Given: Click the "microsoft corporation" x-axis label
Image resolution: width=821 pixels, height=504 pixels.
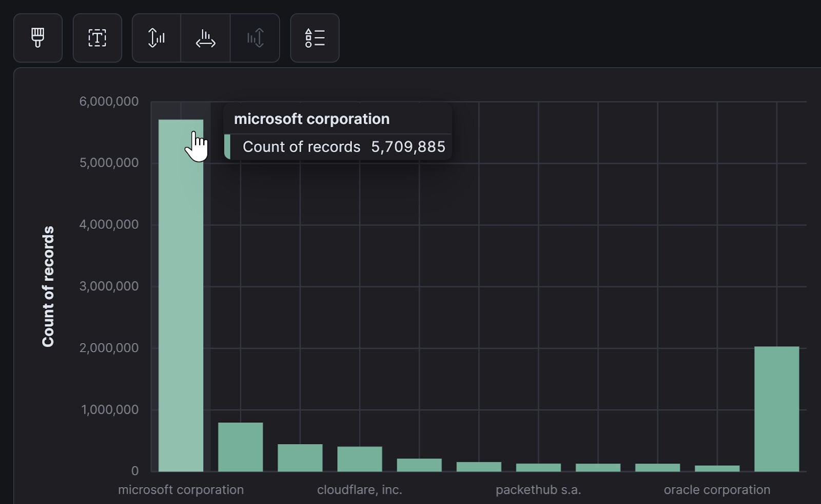Looking at the screenshot, I should click(x=181, y=490).
